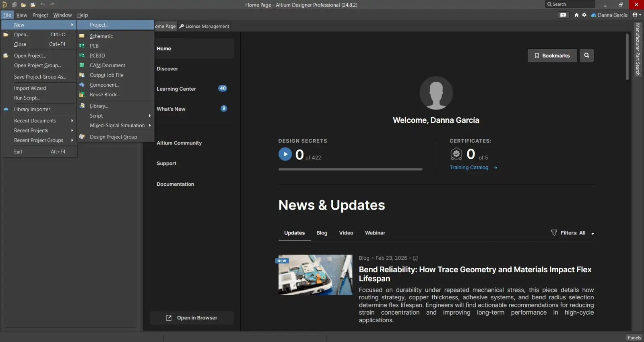Click the Home Page vertical scrollbar
Viewport: 644px width, 342px height.
pyautogui.click(x=627, y=57)
